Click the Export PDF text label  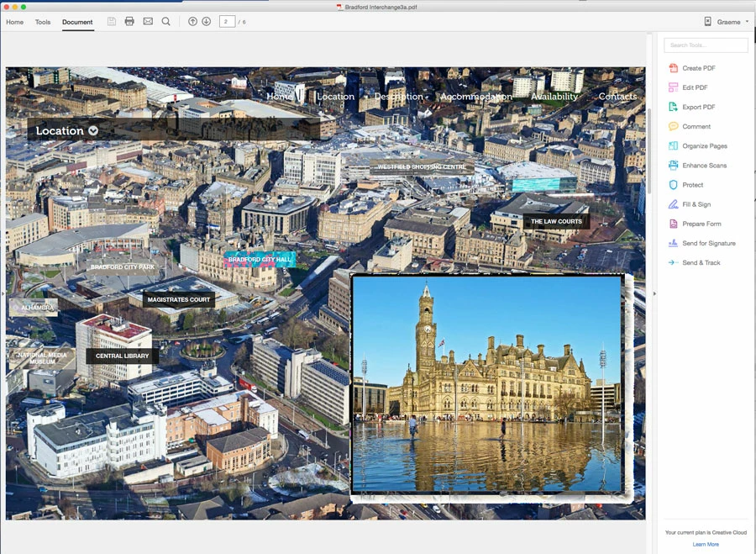[x=699, y=107]
